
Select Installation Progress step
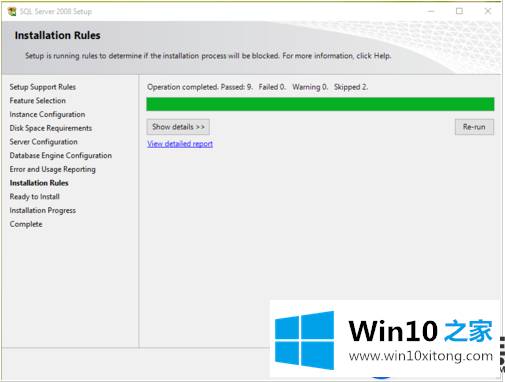(x=43, y=210)
